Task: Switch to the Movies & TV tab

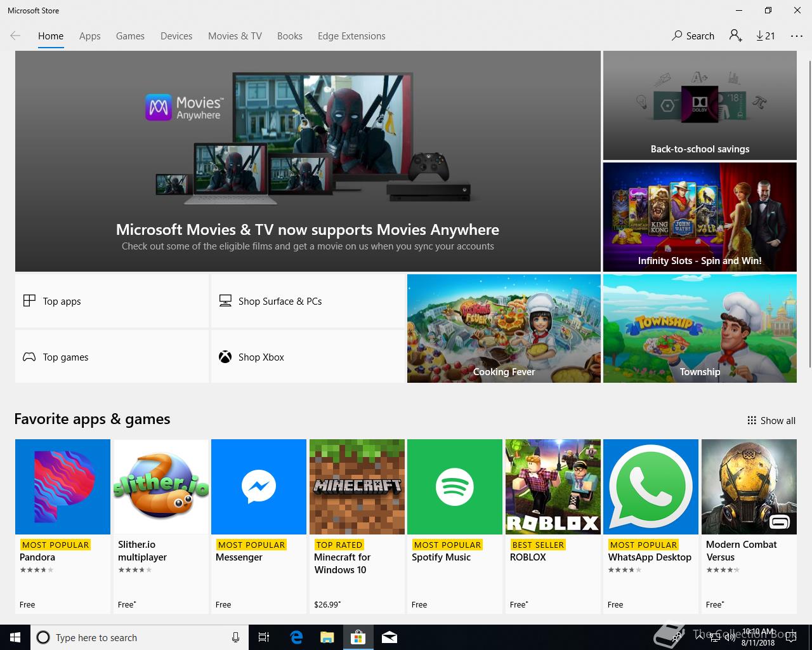Action: pyautogui.click(x=235, y=36)
